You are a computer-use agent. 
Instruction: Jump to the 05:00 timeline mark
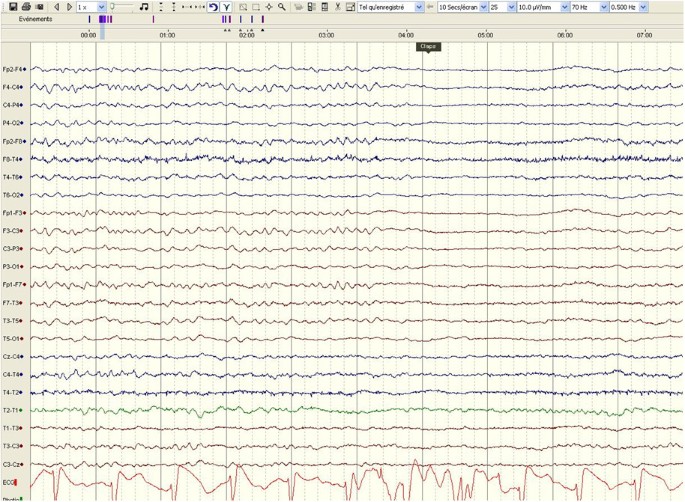(x=485, y=35)
